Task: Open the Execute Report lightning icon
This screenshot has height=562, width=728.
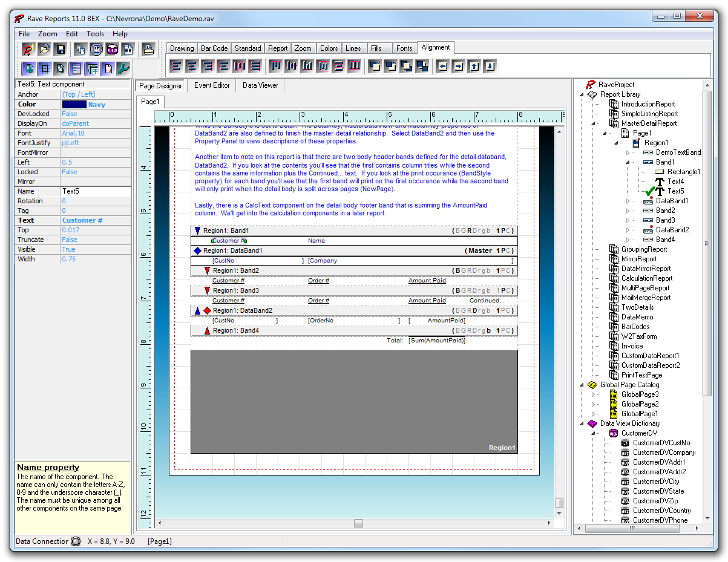Action: click(x=28, y=49)
